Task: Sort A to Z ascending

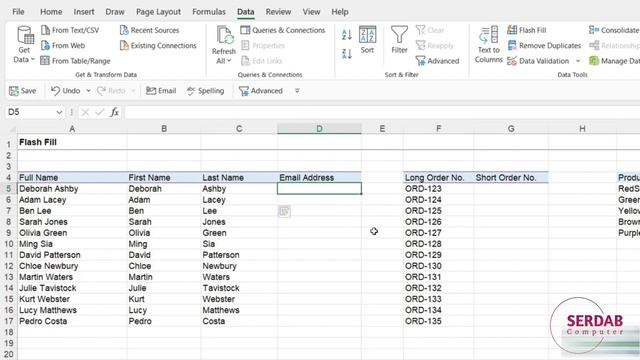Action: click(347, 35)
